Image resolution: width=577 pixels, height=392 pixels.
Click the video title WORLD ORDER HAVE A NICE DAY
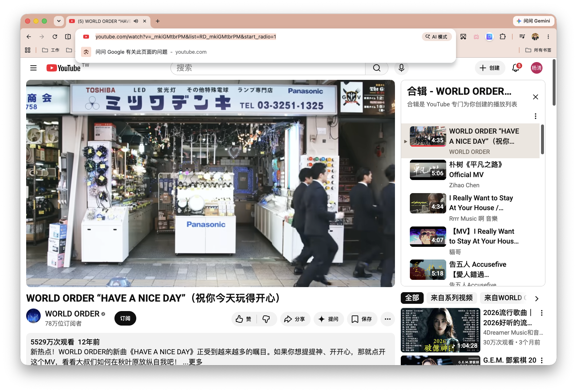click(154, 298)
